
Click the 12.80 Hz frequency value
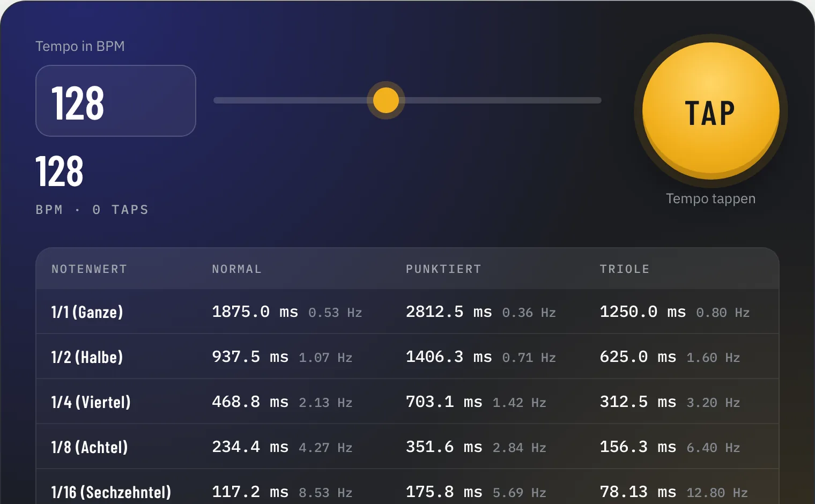(x=717, y=493)
